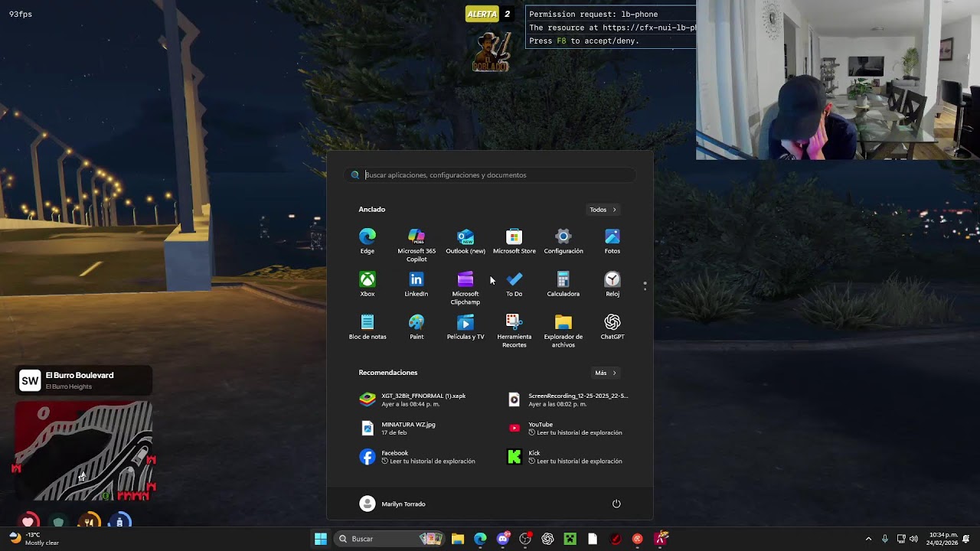Open LinkedIn pinned app
Viewport: 980px width, 551px height.
point(416,284)
